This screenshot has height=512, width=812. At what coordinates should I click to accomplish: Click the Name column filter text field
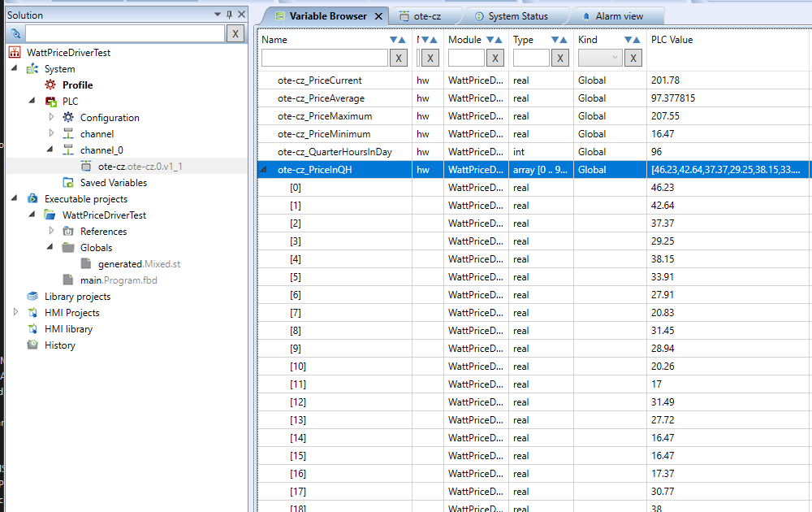(325, 58)
